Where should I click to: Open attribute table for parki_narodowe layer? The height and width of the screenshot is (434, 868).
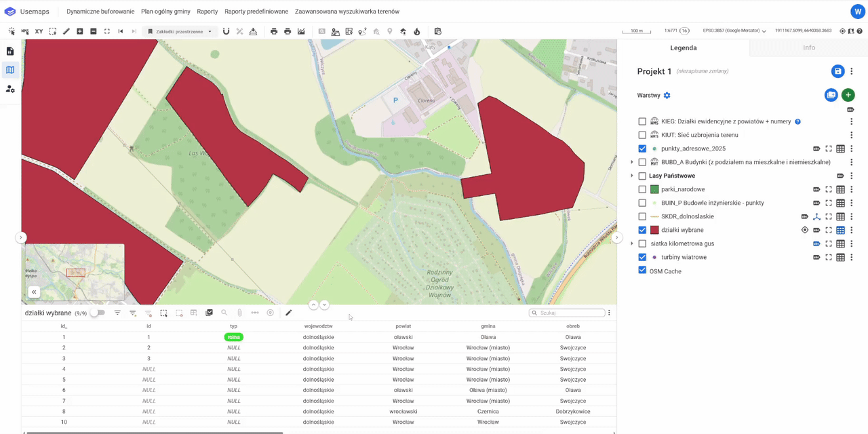pos(840,189)
